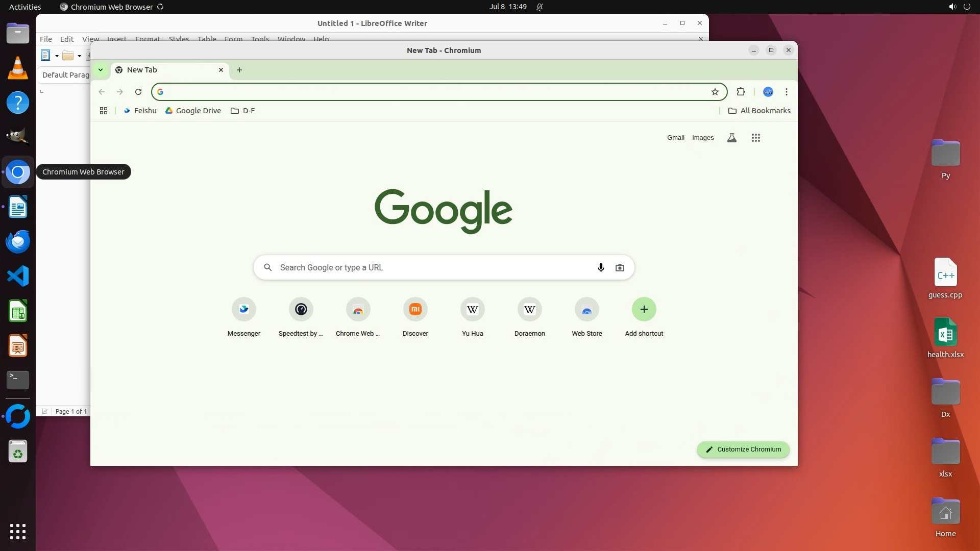Open Google apps grid icon
This screenshot has height=551, width=980.
[x=756, y=138]
